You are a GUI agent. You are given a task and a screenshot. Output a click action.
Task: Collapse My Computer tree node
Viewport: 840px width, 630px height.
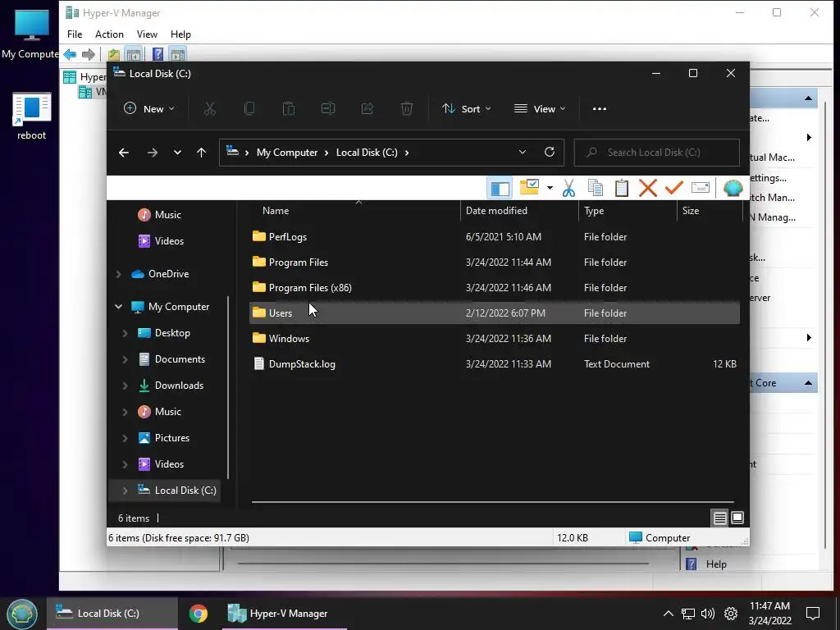118,307
